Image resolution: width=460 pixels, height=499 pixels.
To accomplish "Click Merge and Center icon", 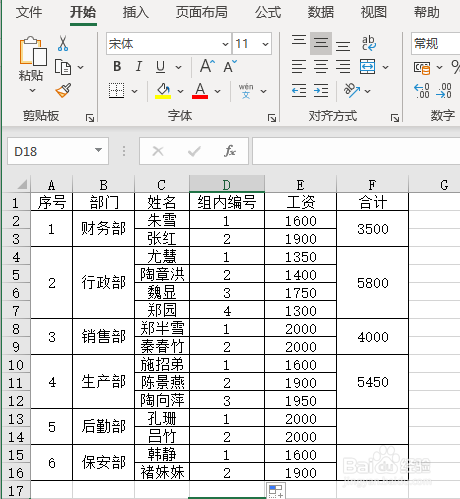I will 368,67.
